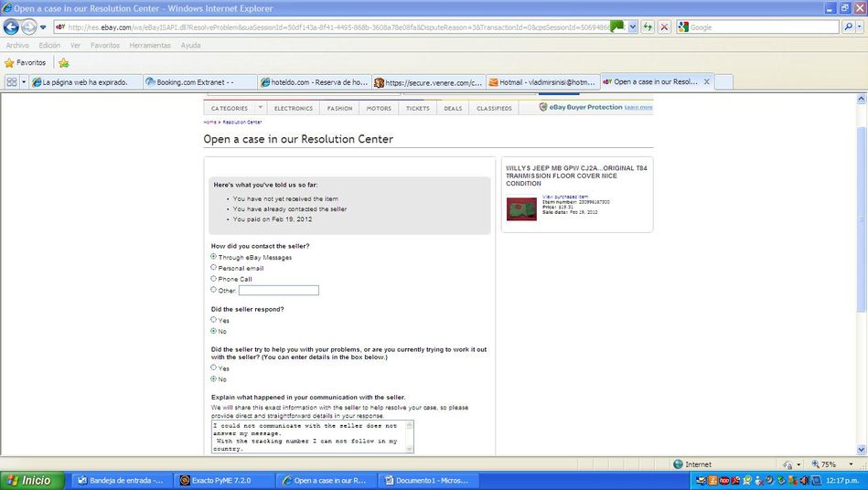The width and height of the screenshot is (868, 490).
Task: Open search provider options dropdown arrow
Action: [859, 27]
